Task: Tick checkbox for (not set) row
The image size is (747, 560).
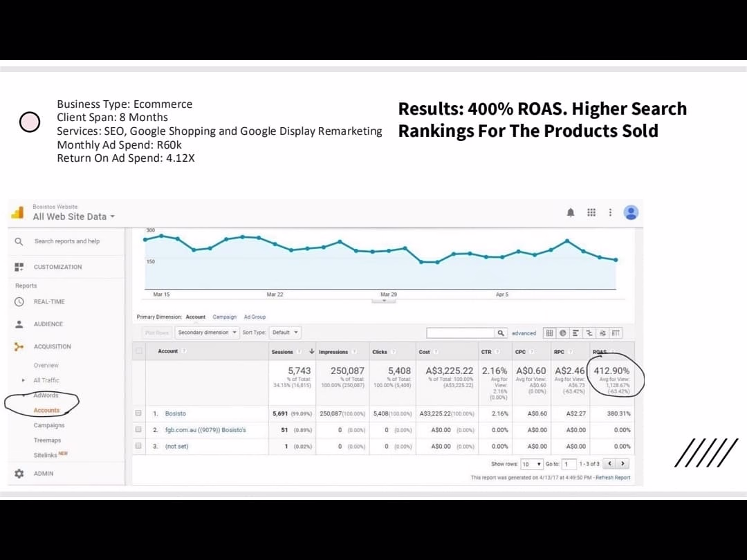Action: (x=138, y=446)
